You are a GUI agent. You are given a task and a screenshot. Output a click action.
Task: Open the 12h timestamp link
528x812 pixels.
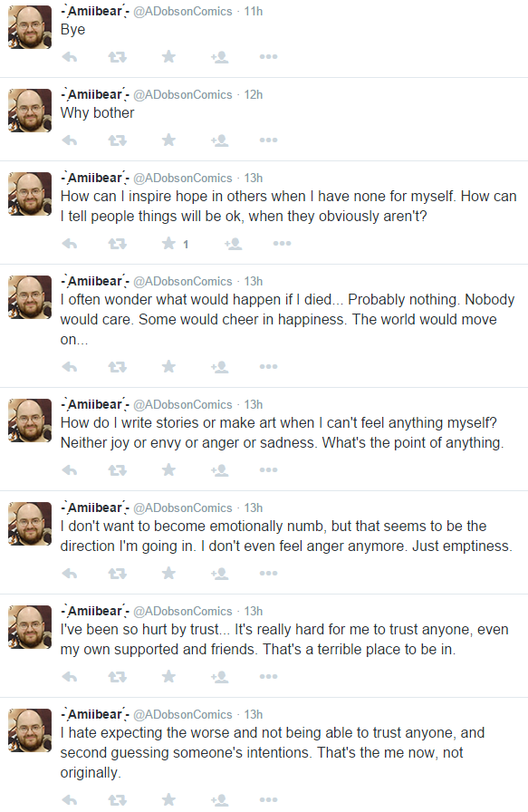[254, 95]
